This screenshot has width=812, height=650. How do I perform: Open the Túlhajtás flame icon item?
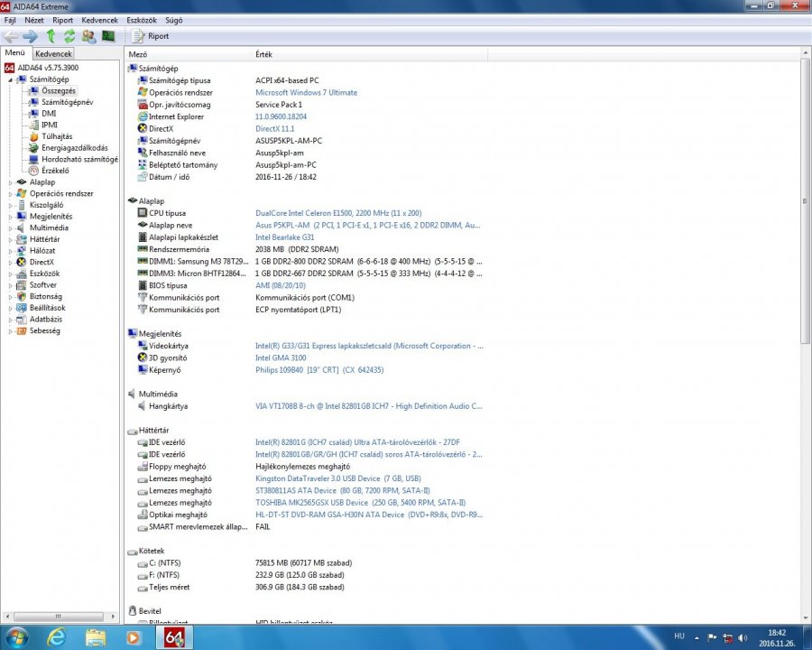33,136
